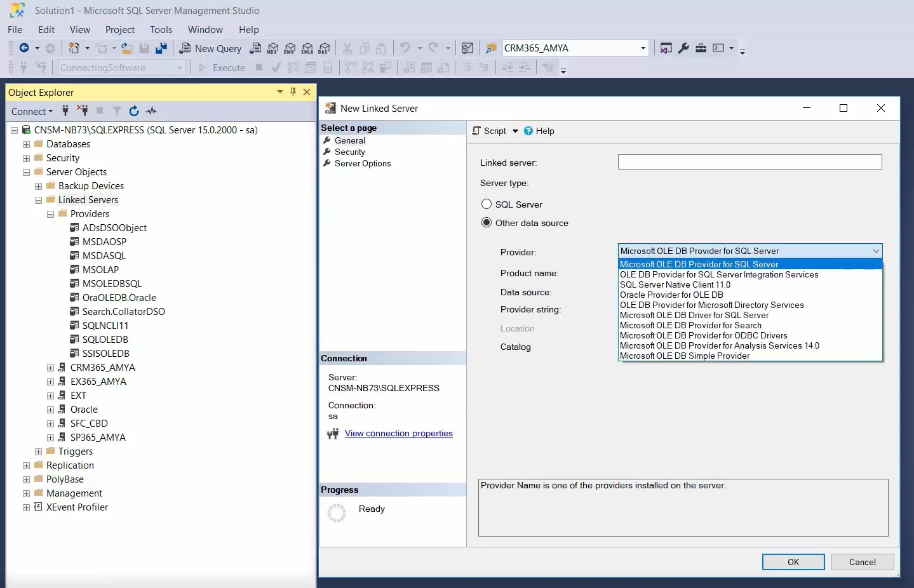Expand the CRM365_AMYA linked server
Image resolution: width=914 pixels, height=588 pixels.
click(x=50, y=368)
